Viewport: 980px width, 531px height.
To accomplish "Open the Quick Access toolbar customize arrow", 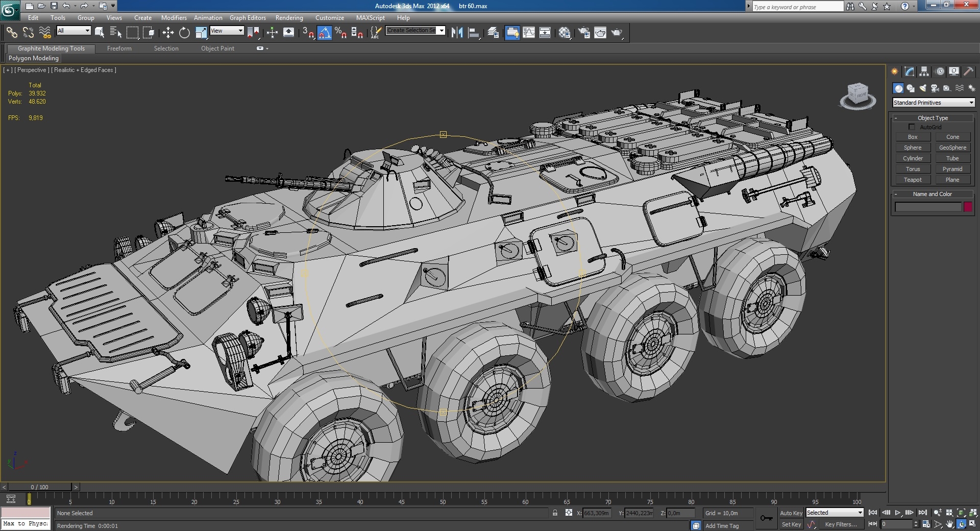I will [113, 6].
